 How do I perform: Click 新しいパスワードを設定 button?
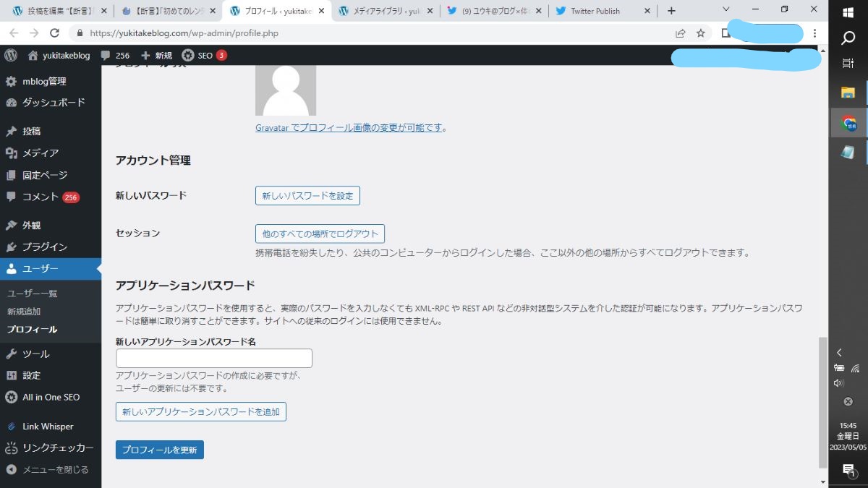click(x=307, y=196)
